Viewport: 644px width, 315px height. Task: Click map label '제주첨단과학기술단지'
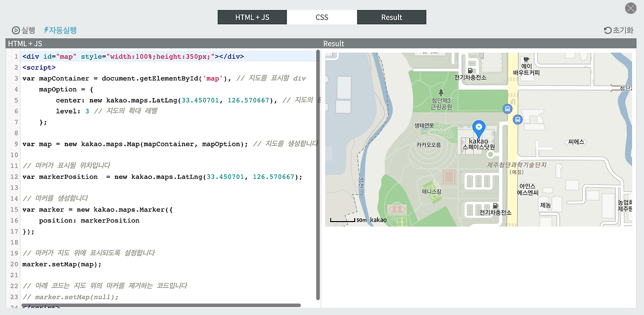coord(516,165)
